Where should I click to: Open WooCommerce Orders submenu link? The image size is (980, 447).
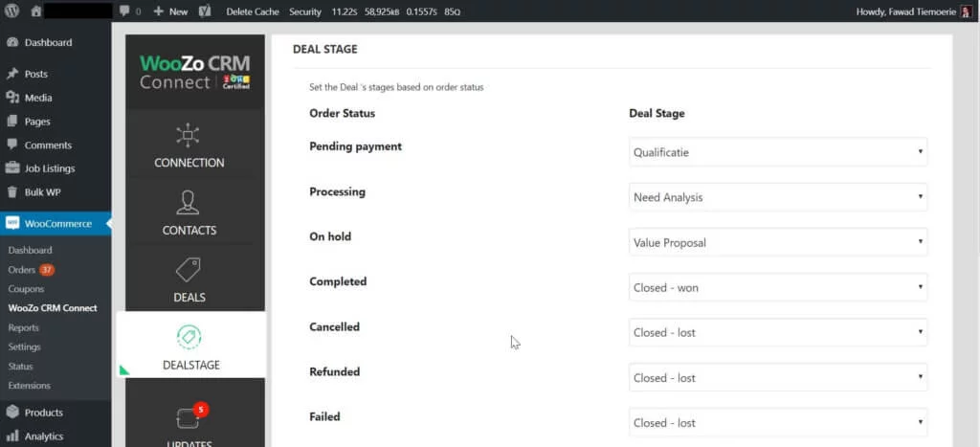click(x=21, y=269)
